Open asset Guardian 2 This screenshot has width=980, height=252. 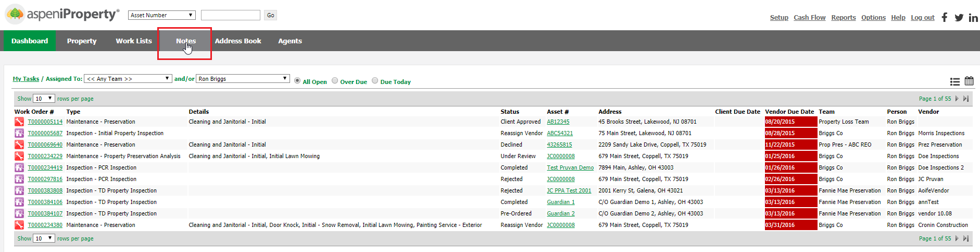pyautogui.click(x=561, y=213)
